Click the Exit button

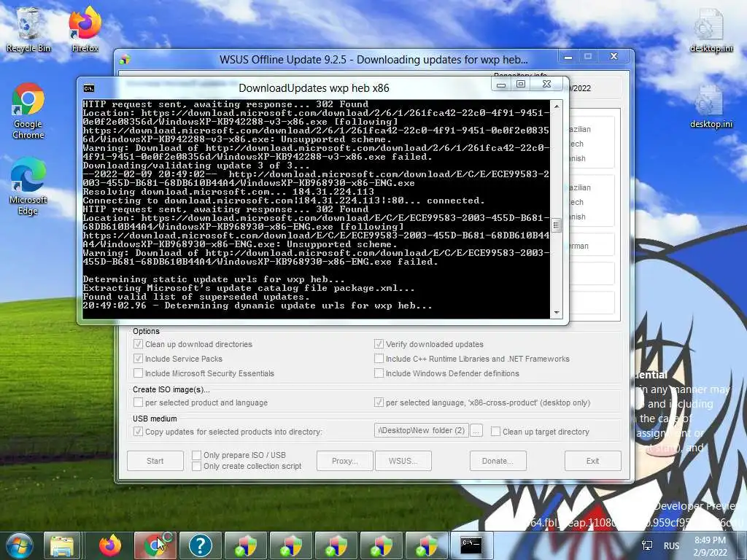pos(592,461)
